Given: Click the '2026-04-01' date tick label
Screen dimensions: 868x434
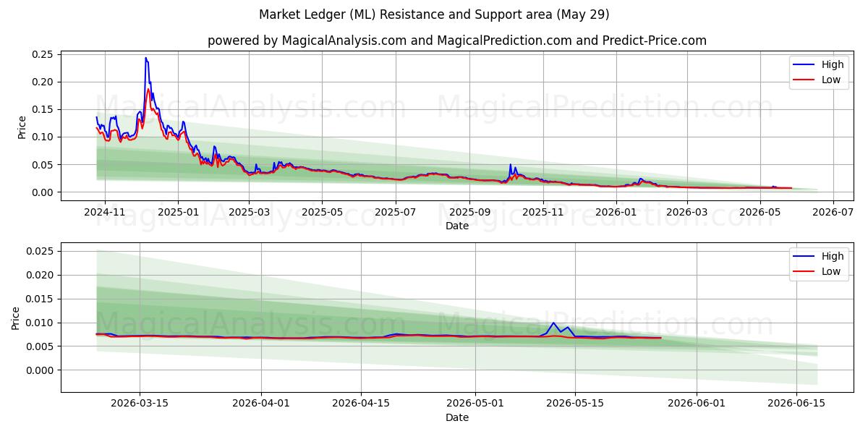Looking at the screenshot, I should point(260,404).
